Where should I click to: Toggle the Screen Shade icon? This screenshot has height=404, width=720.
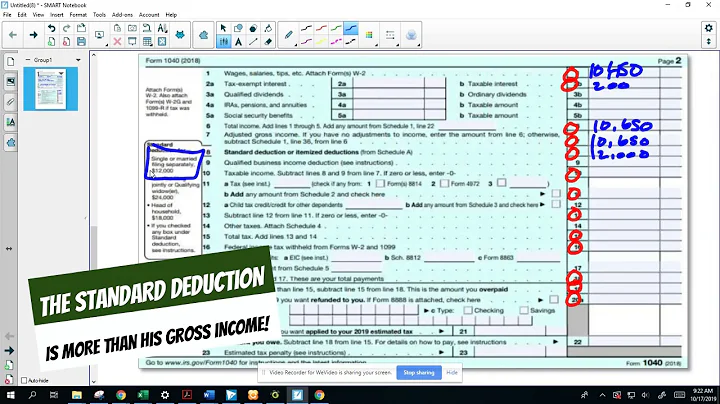coord(132,42)
